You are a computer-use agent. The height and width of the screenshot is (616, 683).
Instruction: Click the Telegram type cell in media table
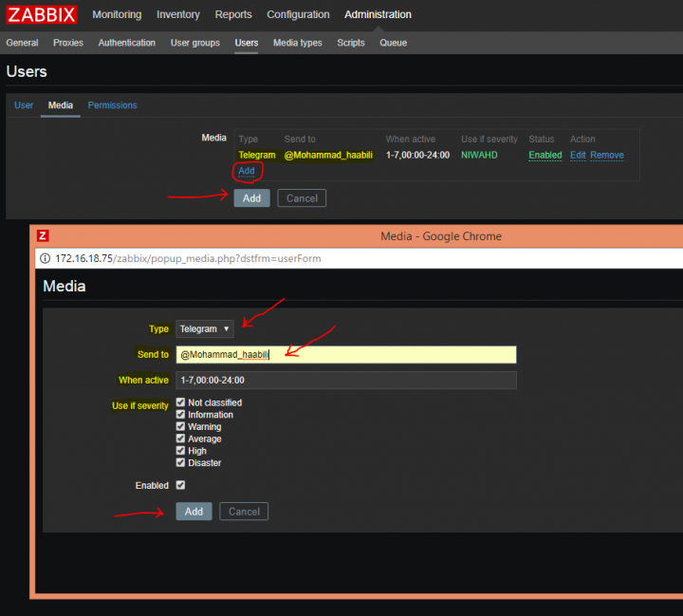[257, 156]
